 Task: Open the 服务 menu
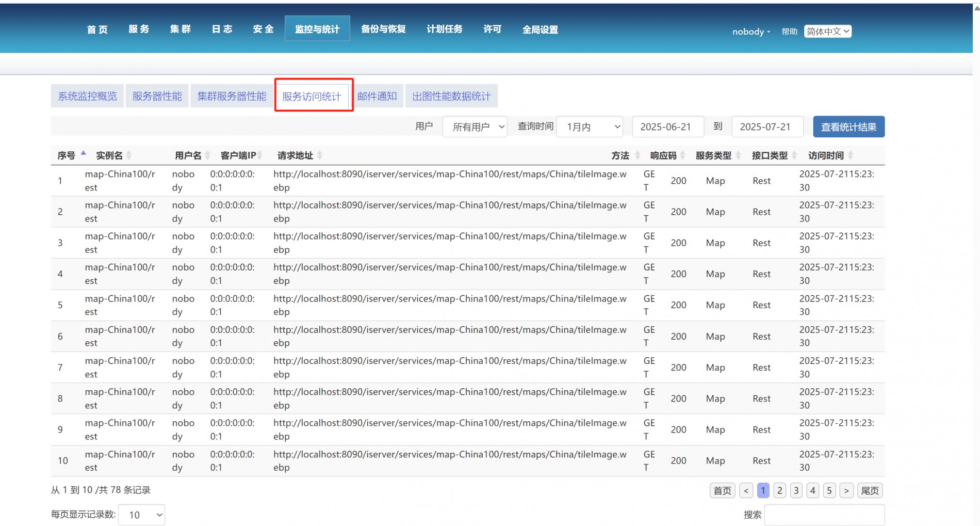(x=139, y=29)
